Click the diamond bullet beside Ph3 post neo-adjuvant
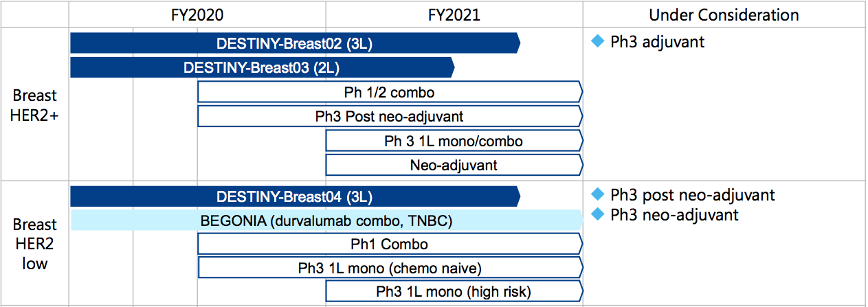The height and width of the screenshot is (307, 868). [x=597, y=194]
